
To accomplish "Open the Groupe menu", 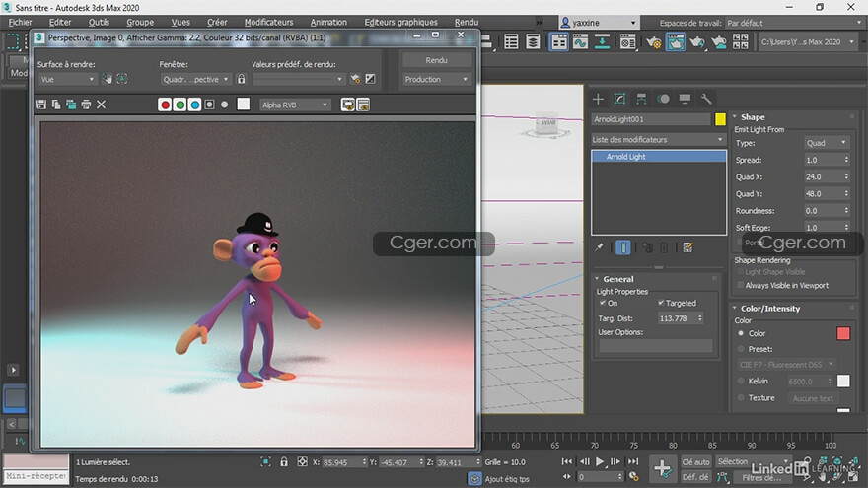I will (x=140, y=22).
